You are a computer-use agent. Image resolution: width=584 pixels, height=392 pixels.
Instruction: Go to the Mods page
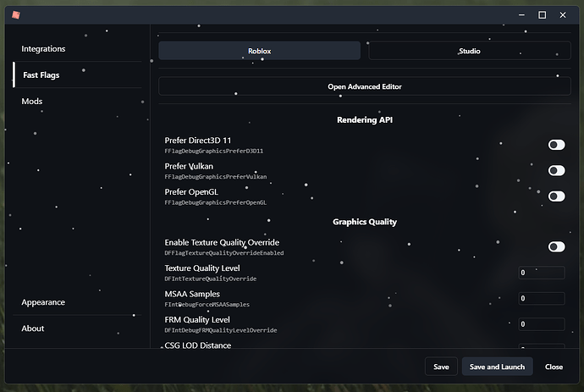pyautogui.click(x=32, y=102)
